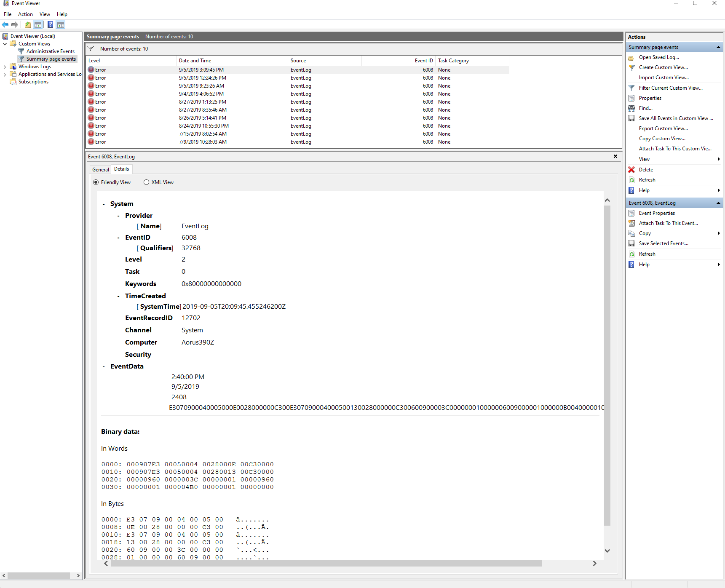Screen dimensions: 725x588
Task: Click the Refresh icon under Event 6008 section
Action: [x=631, y=254]
